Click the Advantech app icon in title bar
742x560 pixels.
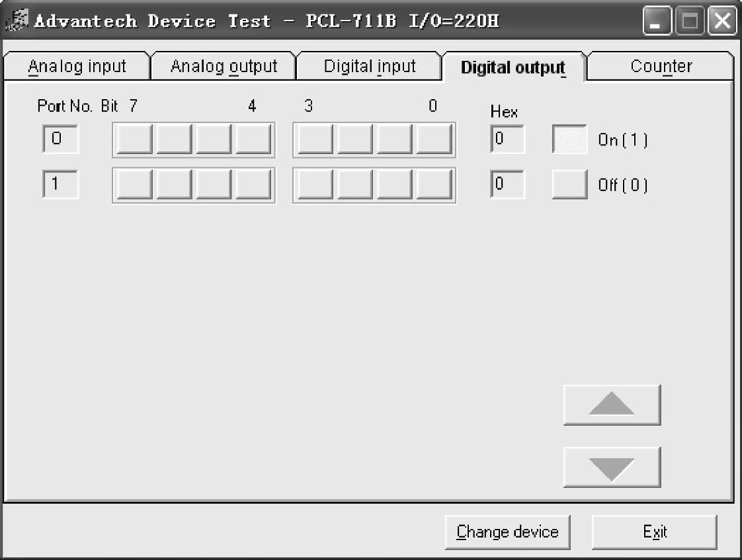[17, 20]
